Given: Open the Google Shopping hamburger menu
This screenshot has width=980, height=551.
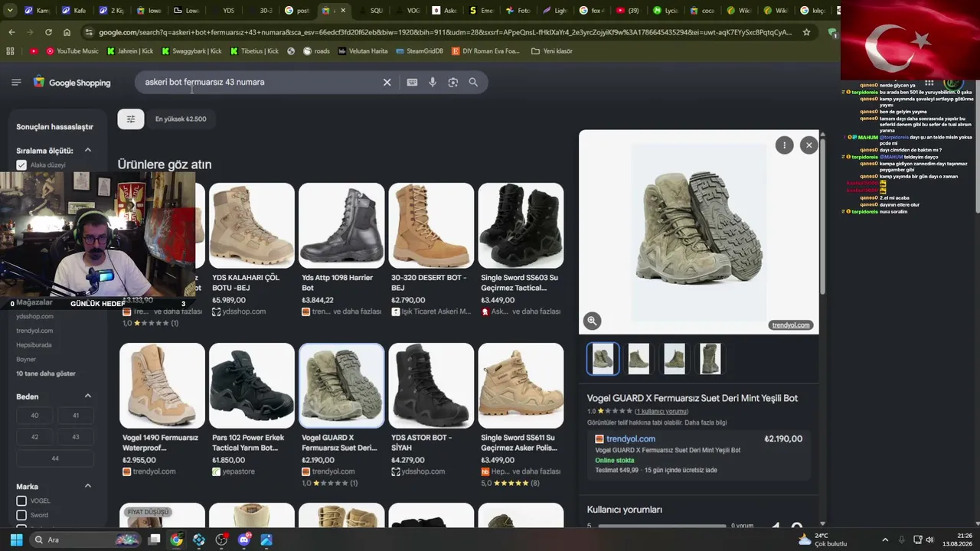Looking at the screenshot, I should click(x=16, y=82).
